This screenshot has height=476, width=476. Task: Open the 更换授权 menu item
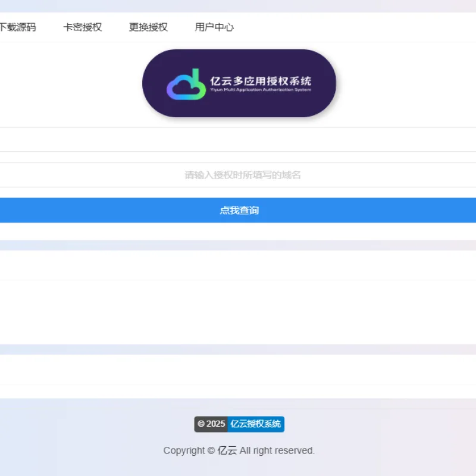coord(148,27)
